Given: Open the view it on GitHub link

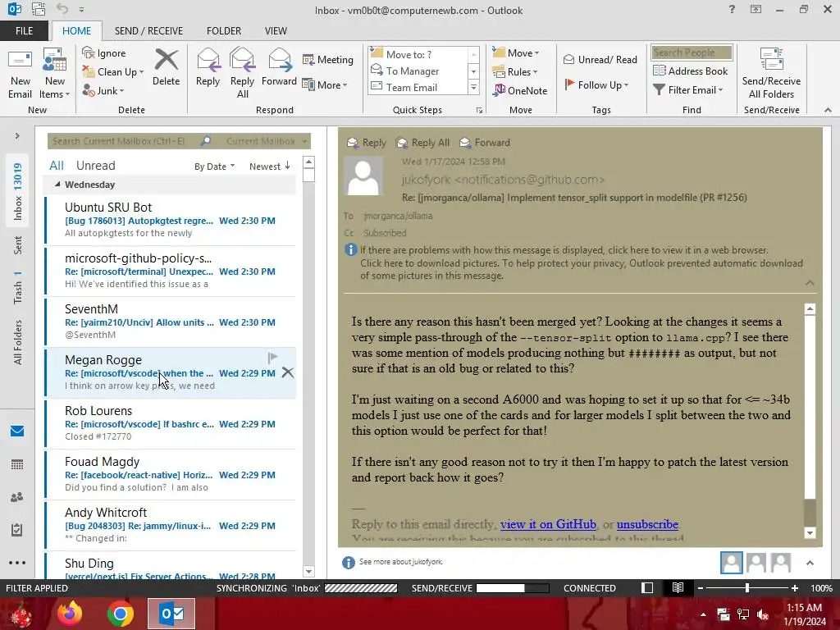Looking at the screenshot, I should coord(548,524).
